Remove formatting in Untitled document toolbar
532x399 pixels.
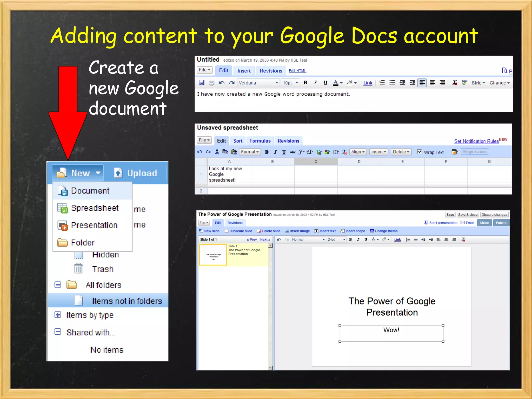click(x=455, y=83)
